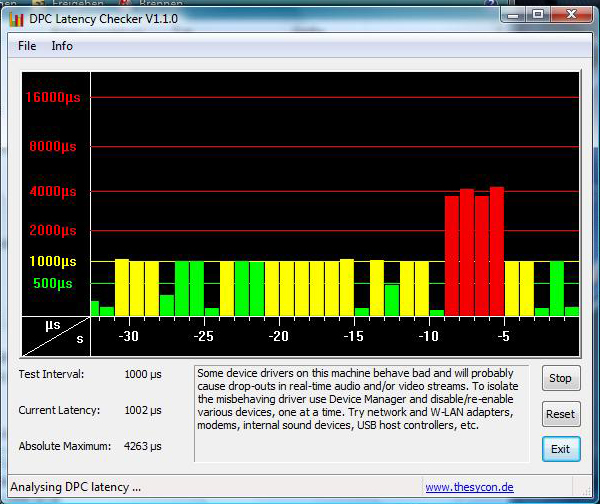Click the 16000µs scale label on the graph
600x504 pixels.
52,97
